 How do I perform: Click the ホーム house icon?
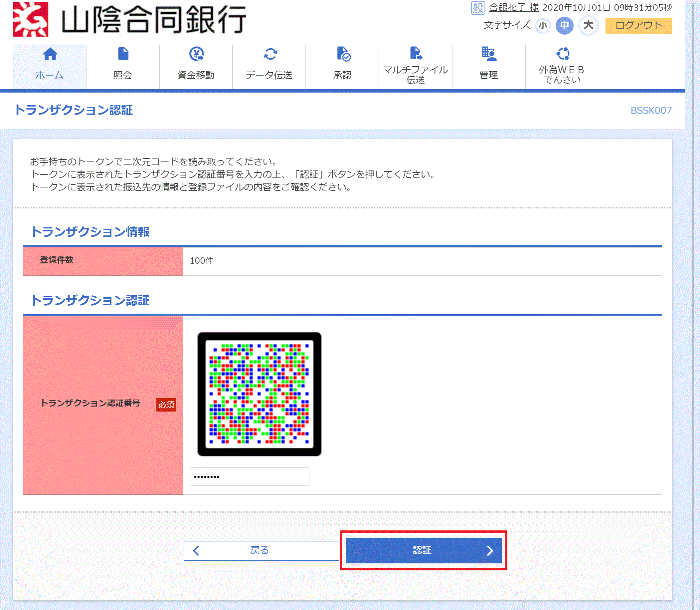pos(50,54)
